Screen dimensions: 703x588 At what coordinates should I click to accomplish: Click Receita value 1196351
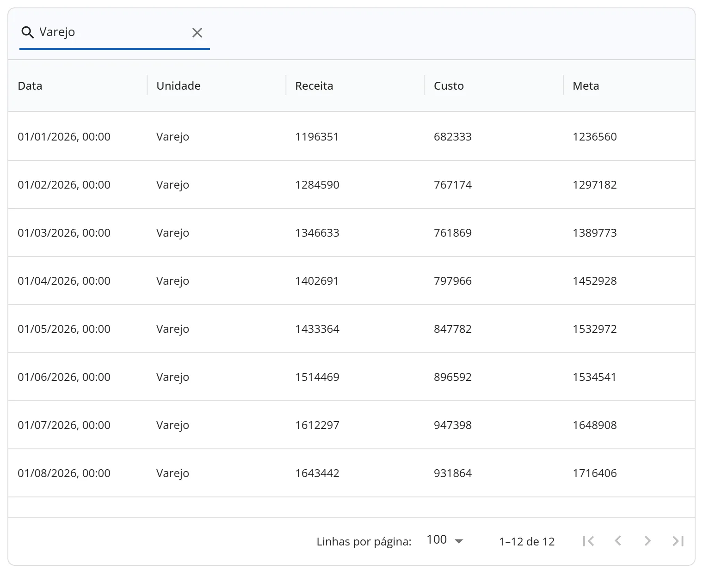(x=317, y=137)
